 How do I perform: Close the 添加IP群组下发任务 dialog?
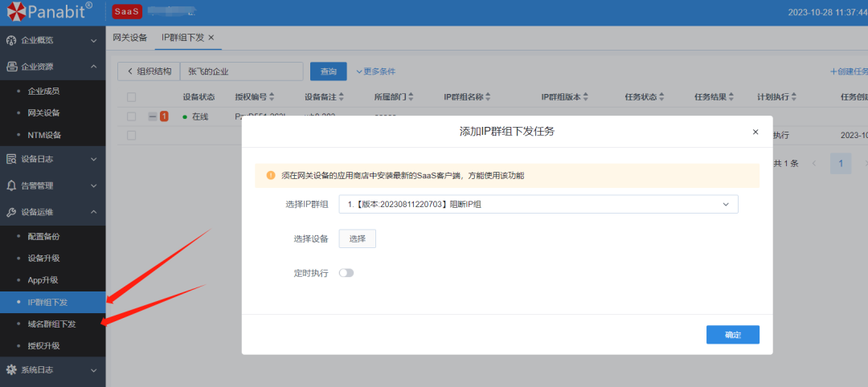tap(755, 132)
